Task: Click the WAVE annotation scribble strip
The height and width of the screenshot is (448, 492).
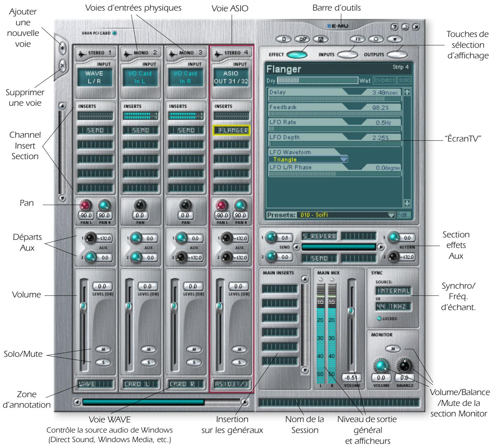Action: [x=95, y=384]
